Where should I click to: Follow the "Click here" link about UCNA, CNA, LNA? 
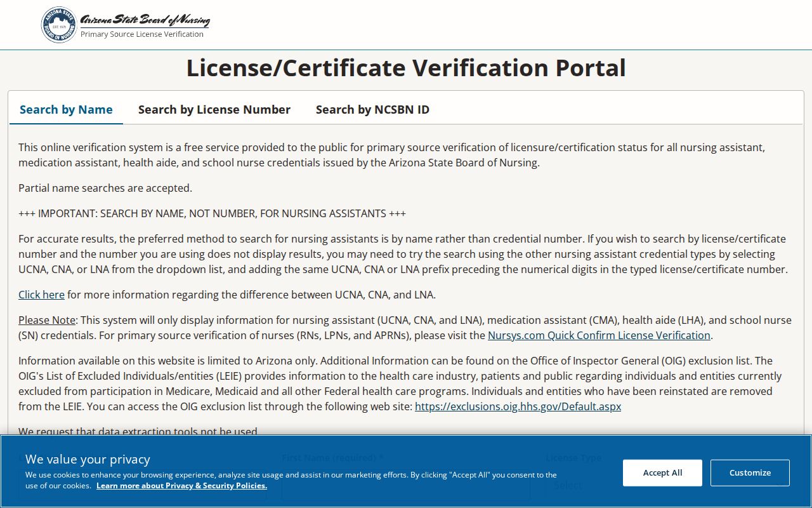point(41,295)
